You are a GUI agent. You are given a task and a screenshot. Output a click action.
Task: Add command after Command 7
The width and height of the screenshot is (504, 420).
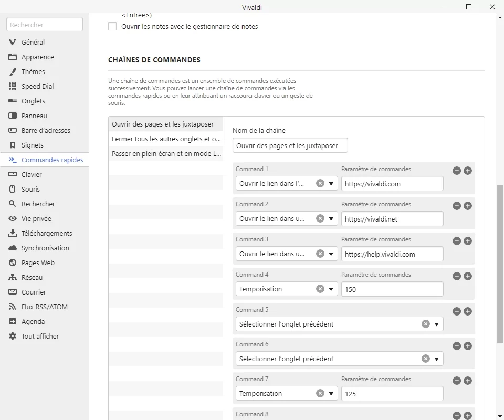[x=468, y=381]
